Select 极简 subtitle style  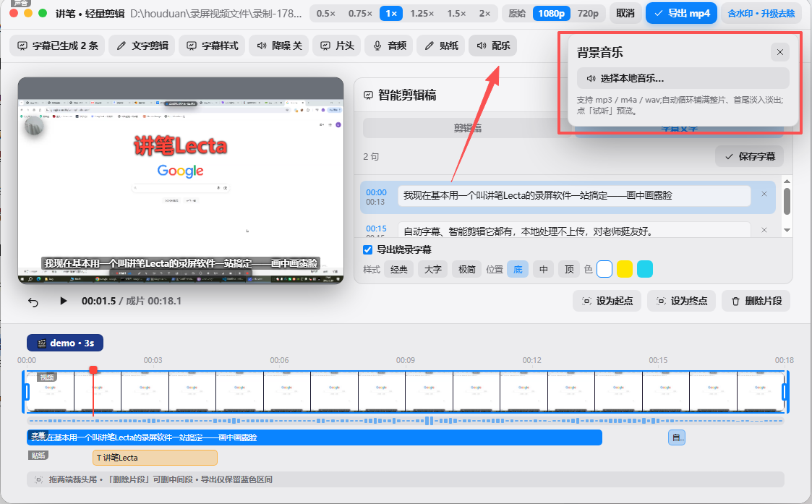click(x=466, y=269)
